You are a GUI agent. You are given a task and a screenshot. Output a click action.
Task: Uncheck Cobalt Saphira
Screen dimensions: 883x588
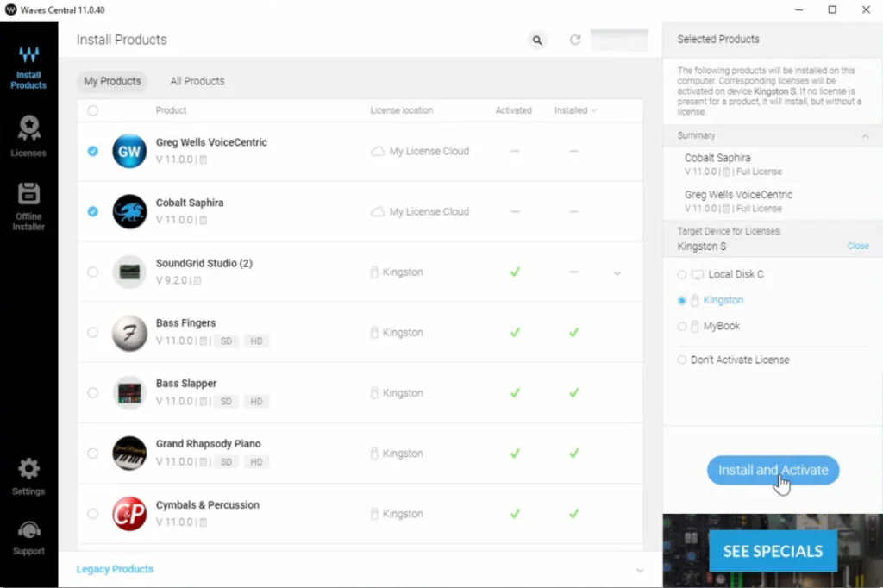(93, 211)
